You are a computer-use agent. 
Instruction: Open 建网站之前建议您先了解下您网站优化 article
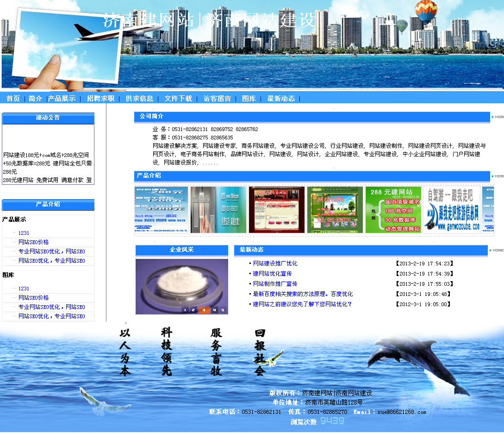302,304
